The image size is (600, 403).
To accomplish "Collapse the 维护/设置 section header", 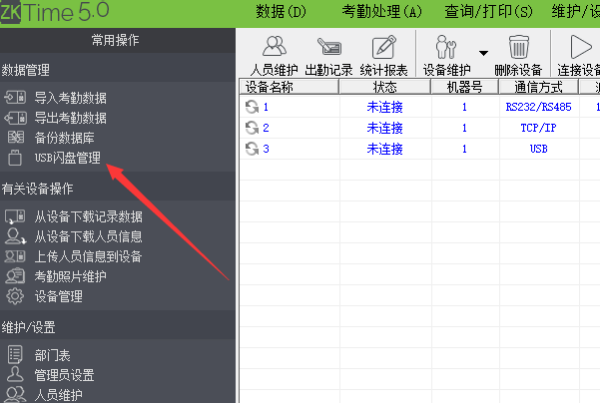I will (117, 327).
